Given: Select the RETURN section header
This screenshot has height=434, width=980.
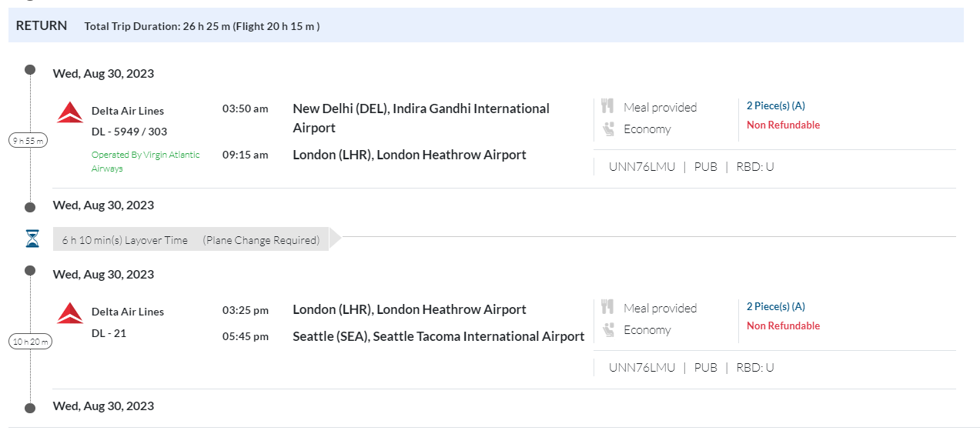Looking at the screenshot, I should [42, 25].
